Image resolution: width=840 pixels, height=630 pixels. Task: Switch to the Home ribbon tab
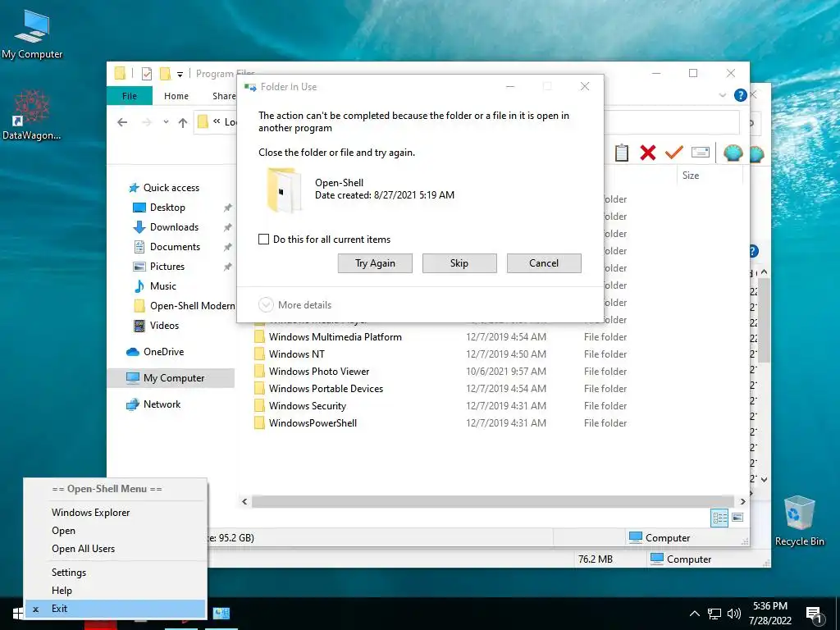point(176,96)
